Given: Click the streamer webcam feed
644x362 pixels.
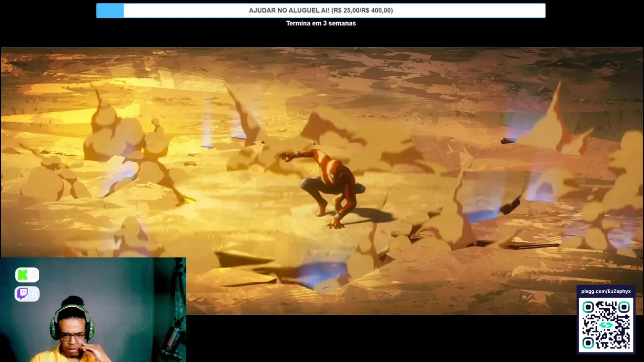Looking at the screenshot, I should (x=93, y=310).
